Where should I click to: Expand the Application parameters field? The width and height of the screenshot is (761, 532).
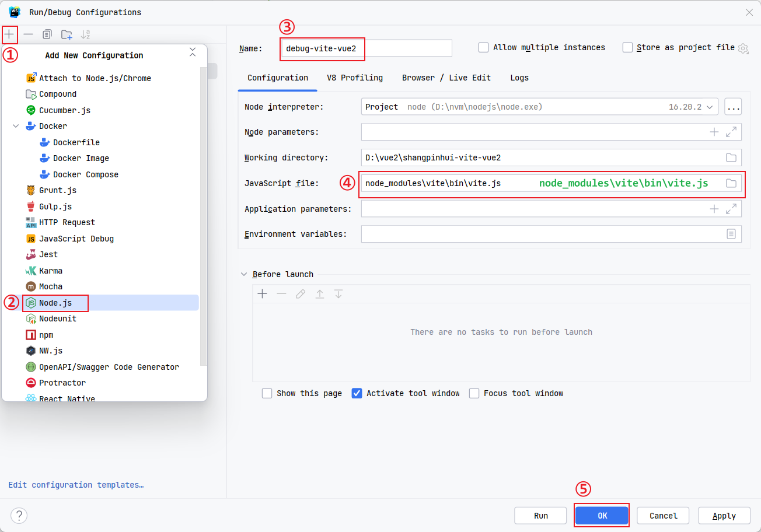[731, 209]
